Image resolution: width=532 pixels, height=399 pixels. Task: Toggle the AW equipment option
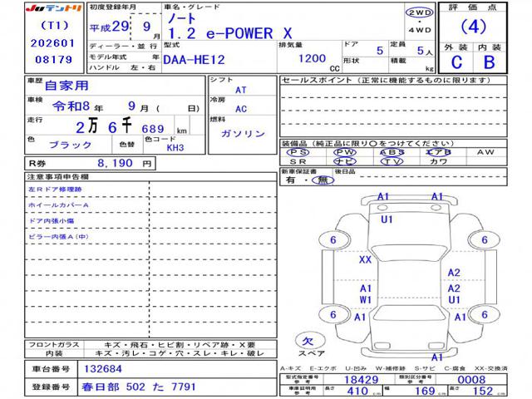(485, 152)
